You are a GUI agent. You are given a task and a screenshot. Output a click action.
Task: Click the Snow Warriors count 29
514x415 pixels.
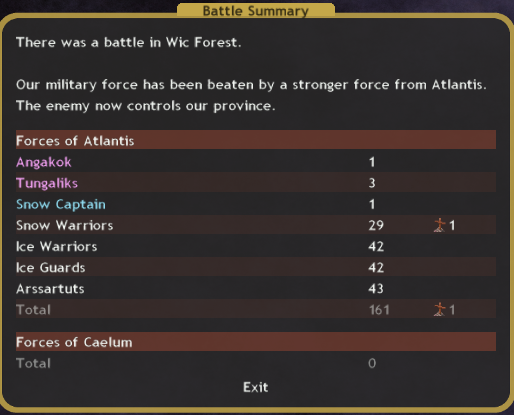click(x=376, y=226)
